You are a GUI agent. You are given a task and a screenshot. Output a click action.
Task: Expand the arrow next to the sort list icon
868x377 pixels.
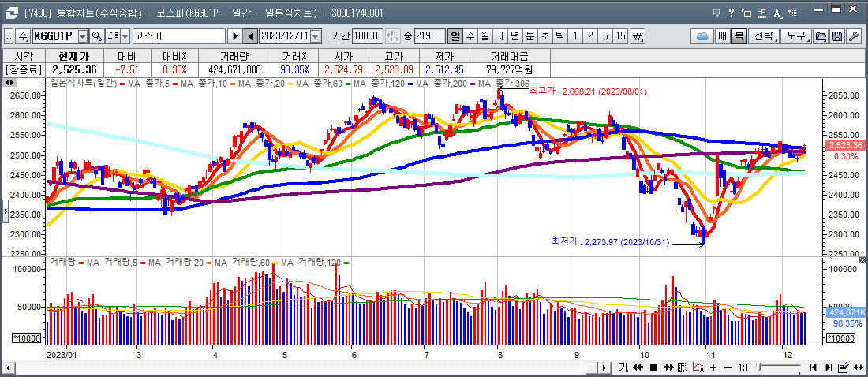pyautogui.click(x=125, y=36)
